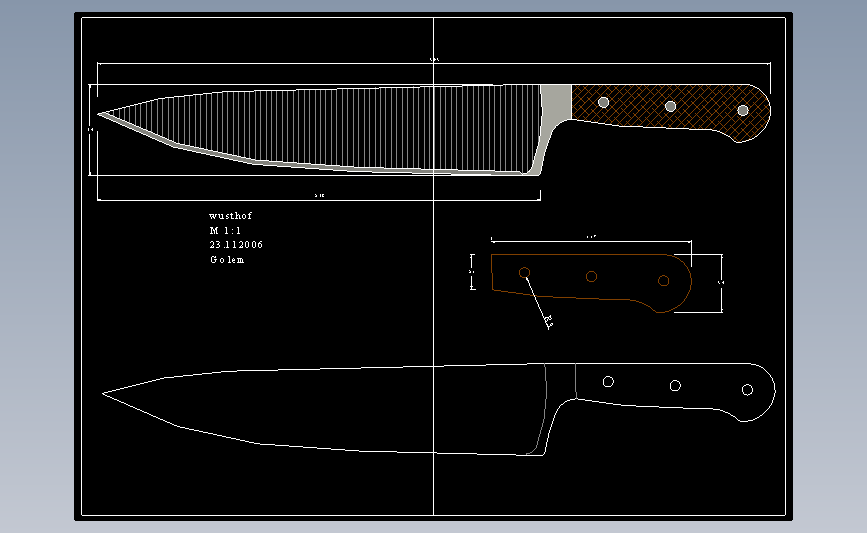Pick the brown crosshatched handle scale
This screenshot has width=867, height=533.
pos(671,113)
